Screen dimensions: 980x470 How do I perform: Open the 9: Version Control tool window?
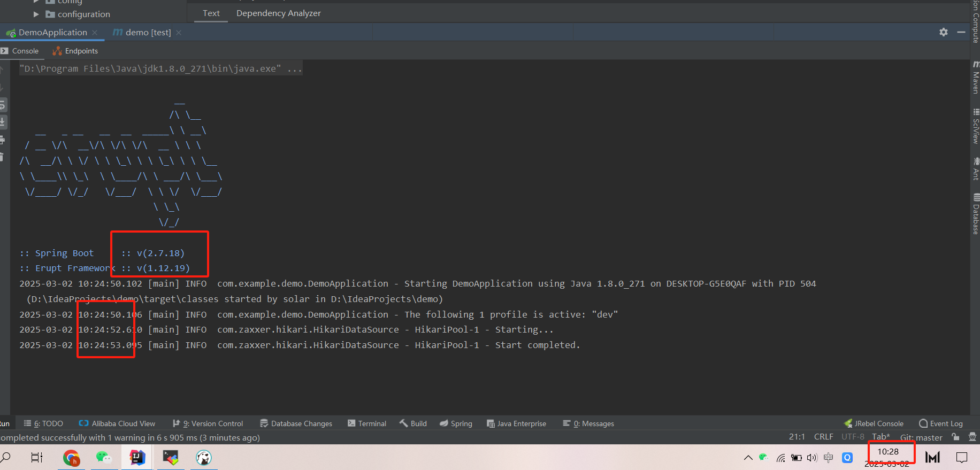pyautogui.click(x=208, y=423)
